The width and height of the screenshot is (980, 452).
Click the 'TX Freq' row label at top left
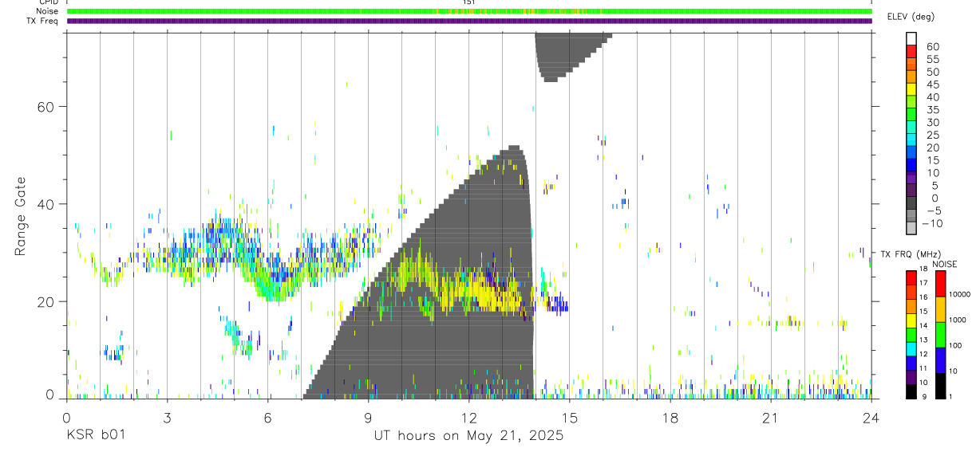click(43, 21)
